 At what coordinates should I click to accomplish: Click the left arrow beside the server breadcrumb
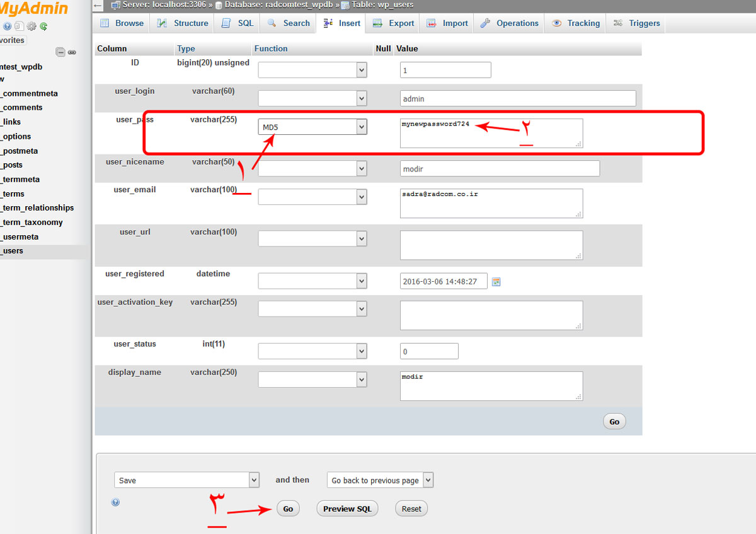98,5
